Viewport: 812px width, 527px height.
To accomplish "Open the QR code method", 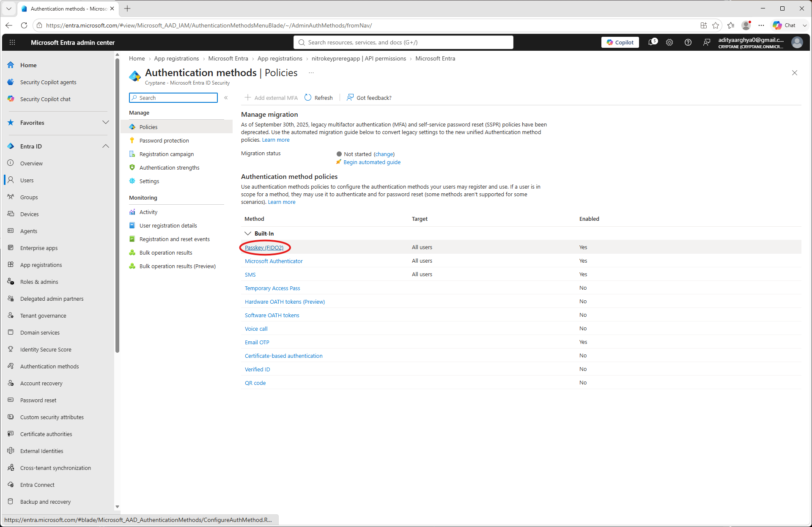I will click(255, 383).
